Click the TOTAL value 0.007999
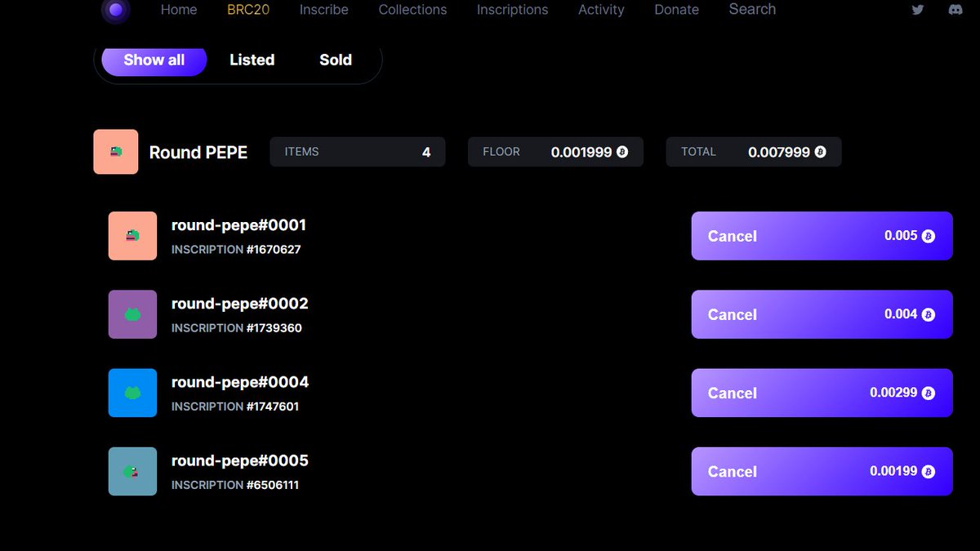Image resolution: width=980 pixels, height=551 pixels. [779, 152]
